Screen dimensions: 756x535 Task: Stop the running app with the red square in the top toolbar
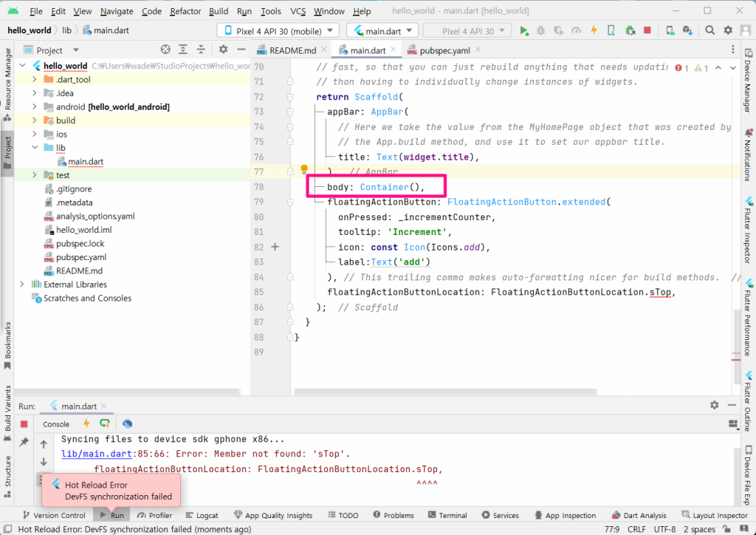[x=647, y=30]
